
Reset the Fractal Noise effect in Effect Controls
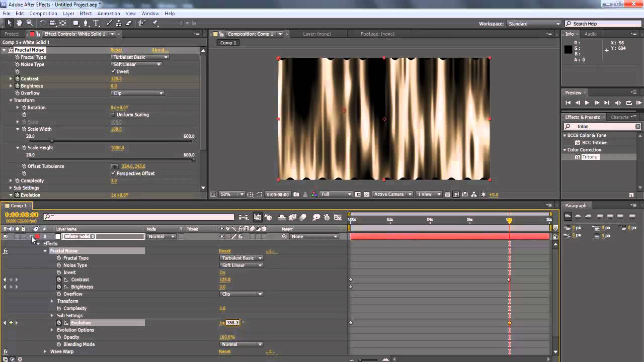point(116,50)
